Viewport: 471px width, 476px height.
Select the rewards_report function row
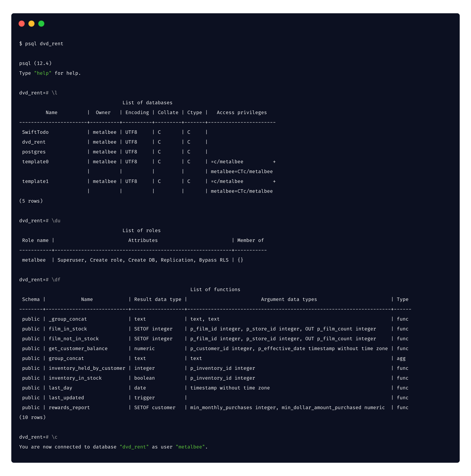(69, 407)
